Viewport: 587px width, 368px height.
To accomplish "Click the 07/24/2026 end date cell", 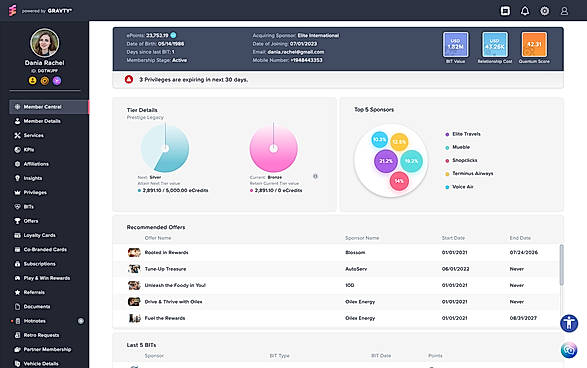I will pos(523,252).
